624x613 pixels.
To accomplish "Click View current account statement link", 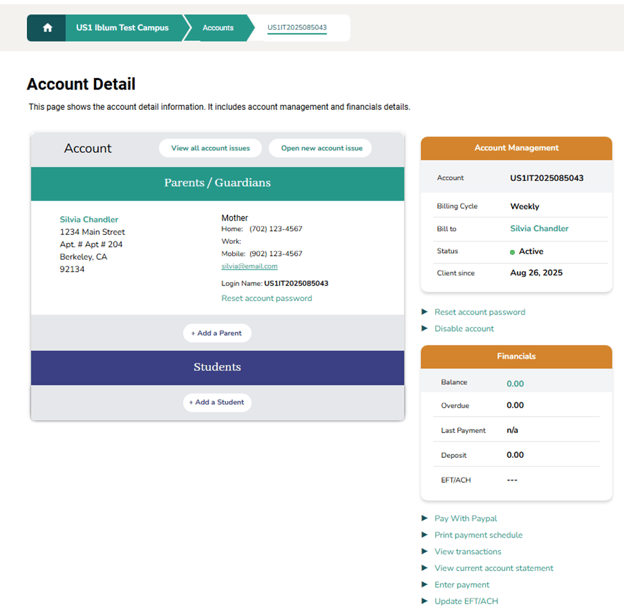I will coord(493,568).
